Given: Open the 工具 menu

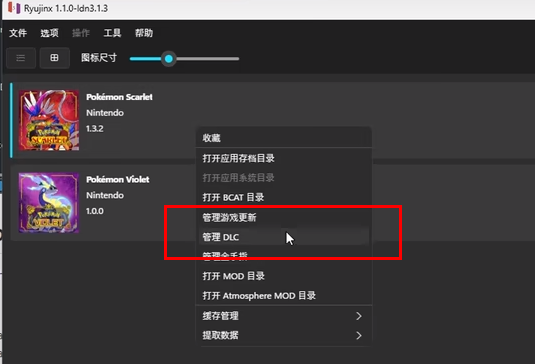Looking at the screenshot, I should coord(112,33).
